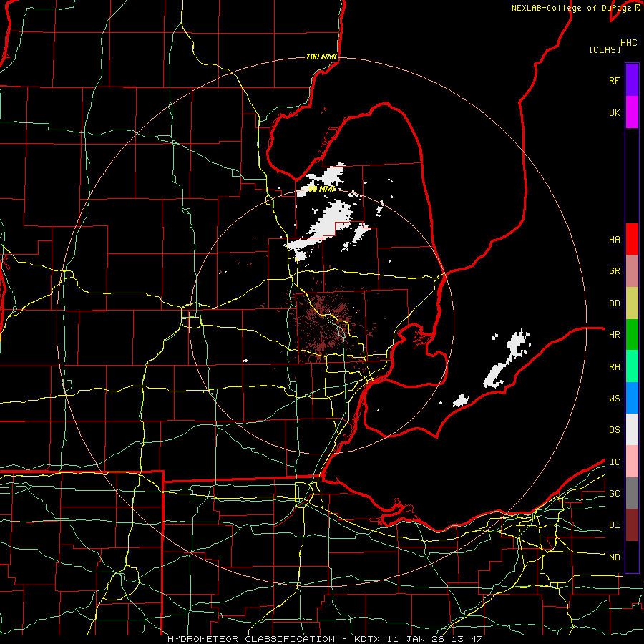This screenshot has width=644, height=644.
Task: Click the brown biological scatter cluster at radar center
Action: point(326,324)
